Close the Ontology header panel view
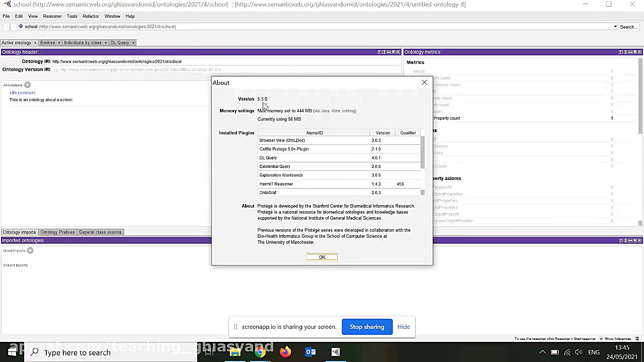Image resolution: width=644 pixels, height=362 pixels. pos(398,52)
